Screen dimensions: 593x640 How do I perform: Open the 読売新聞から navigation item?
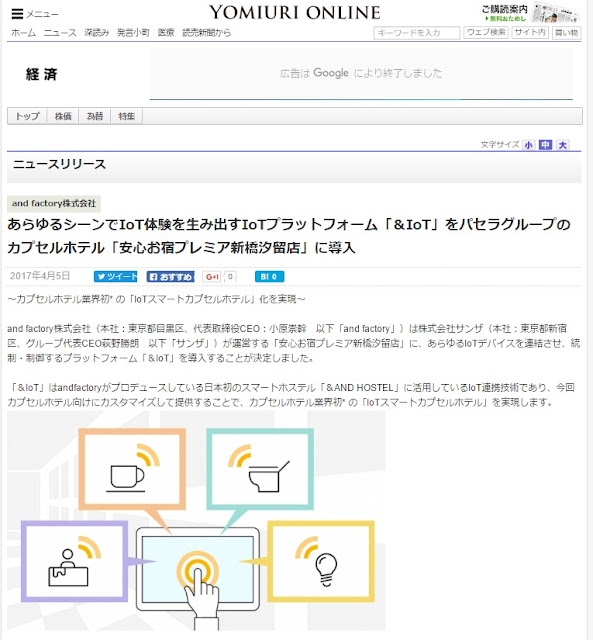click(x=207, y=33)
